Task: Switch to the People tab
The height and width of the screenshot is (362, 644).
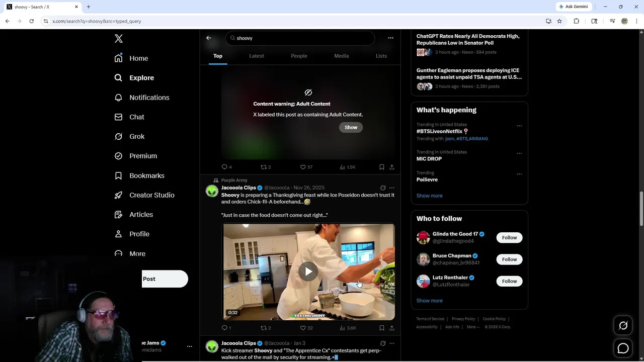Action: pyautogui.click(x=299, y=56)
